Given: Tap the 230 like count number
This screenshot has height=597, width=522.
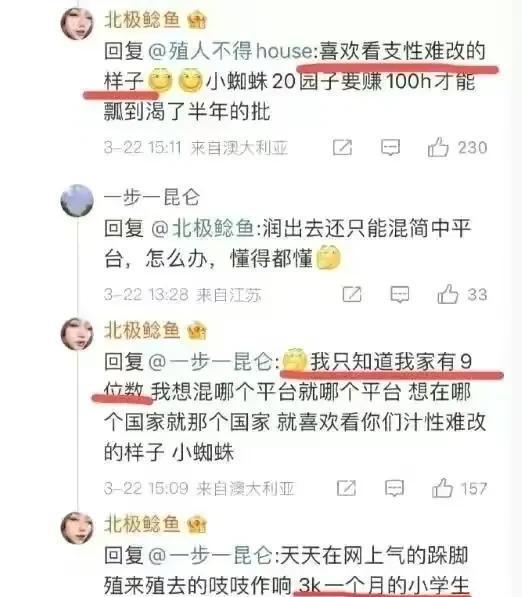Looking at the screenshot, I should pyautogui.click(x=472, y=148).
